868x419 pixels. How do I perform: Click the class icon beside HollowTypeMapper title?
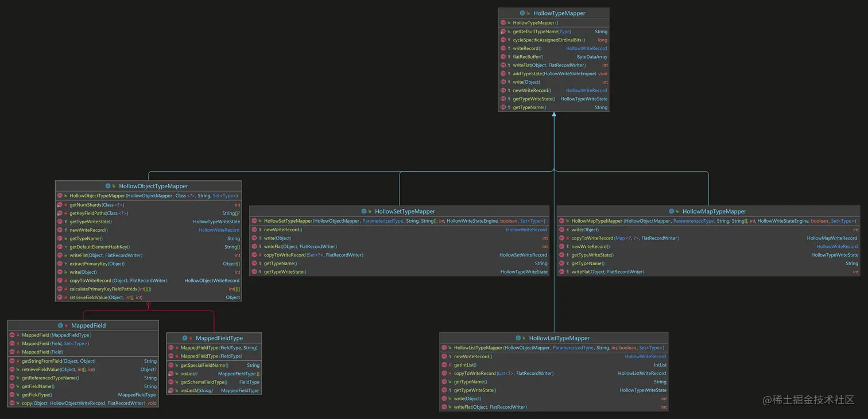coord(522,13)
